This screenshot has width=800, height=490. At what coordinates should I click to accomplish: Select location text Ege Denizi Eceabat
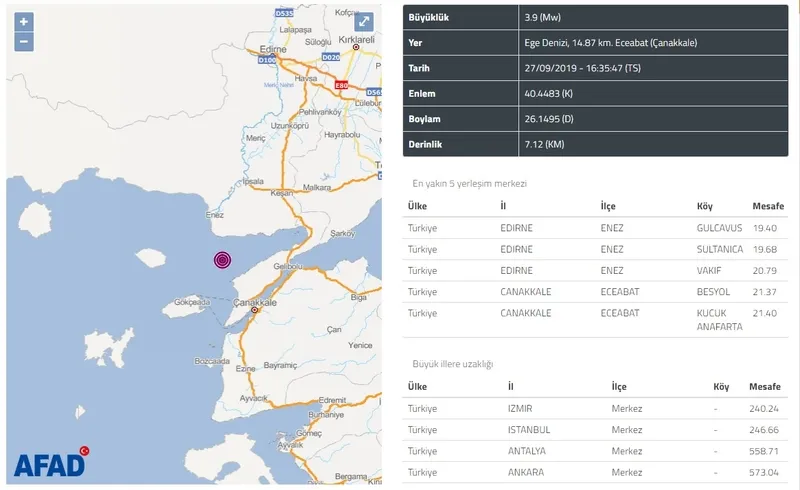click(x=611, y=43)
